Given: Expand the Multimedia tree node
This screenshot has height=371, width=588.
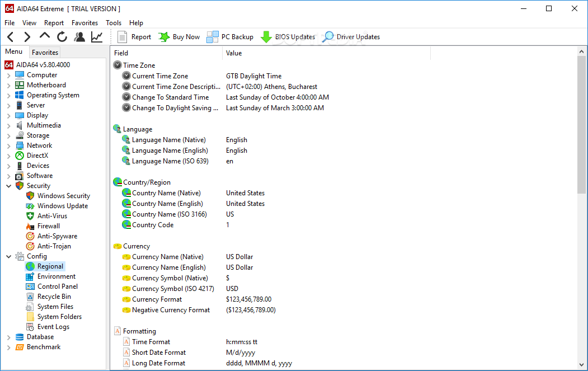Looking at the screenshot, I should 8,126.
